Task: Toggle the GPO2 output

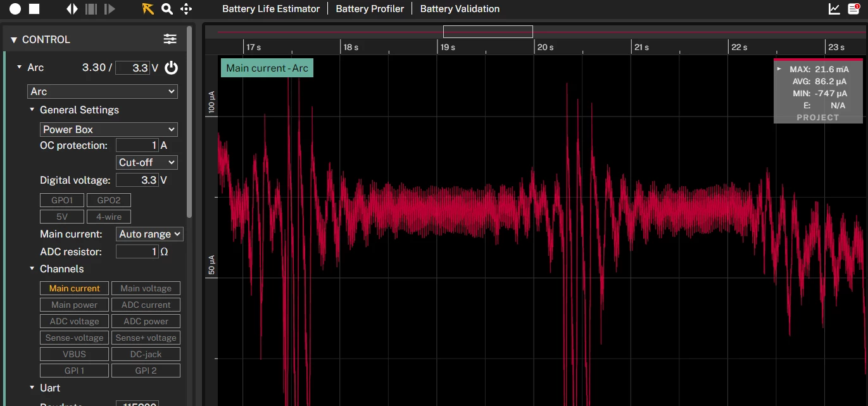Action: click(x=109, y=200)
